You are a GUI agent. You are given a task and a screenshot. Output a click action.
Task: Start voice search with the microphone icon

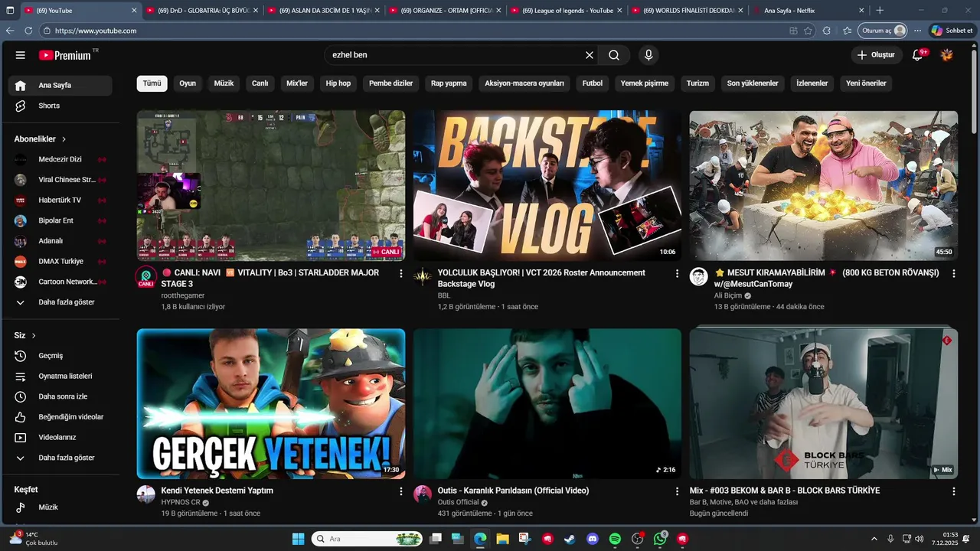point(648,55)
